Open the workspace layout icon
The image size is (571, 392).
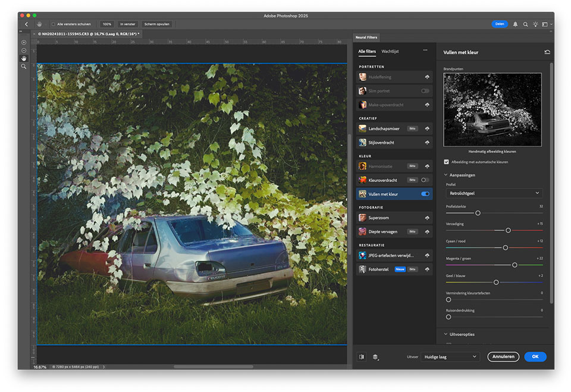[545, 24]
